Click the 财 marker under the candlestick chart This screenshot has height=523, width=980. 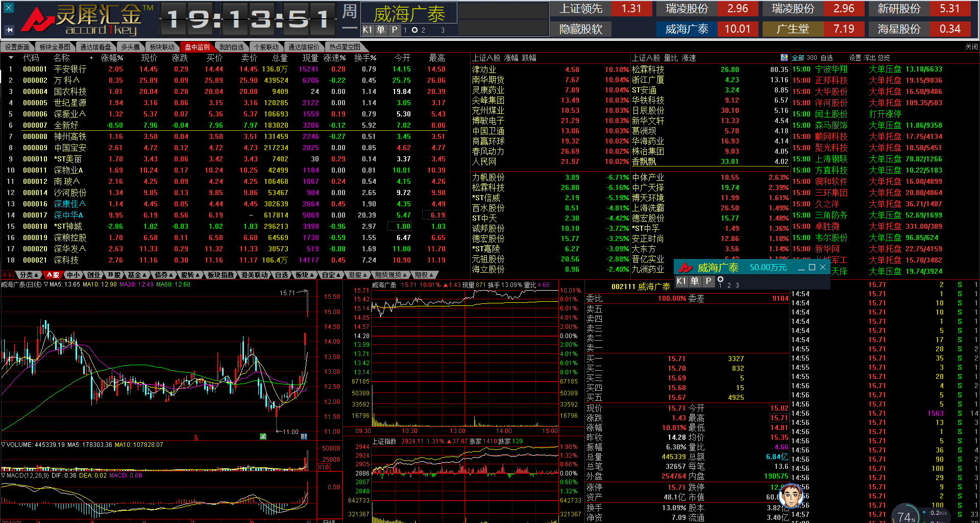coord(304,436)
